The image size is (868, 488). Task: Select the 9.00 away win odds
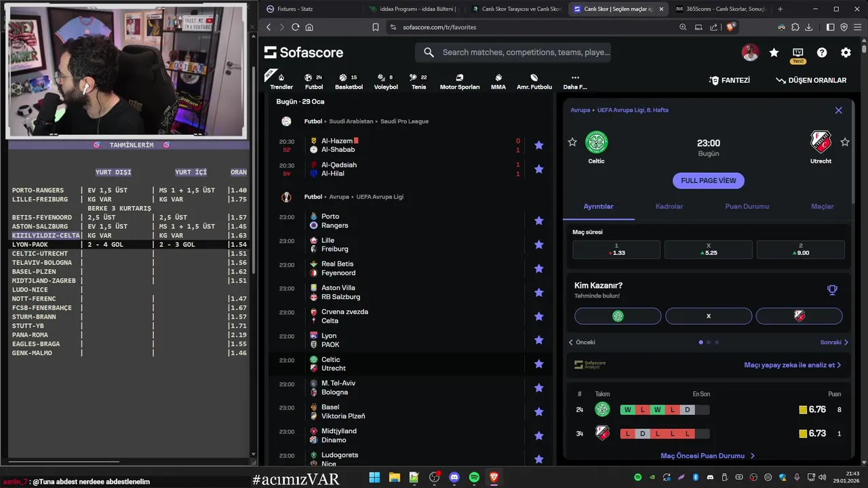point(800,249)
